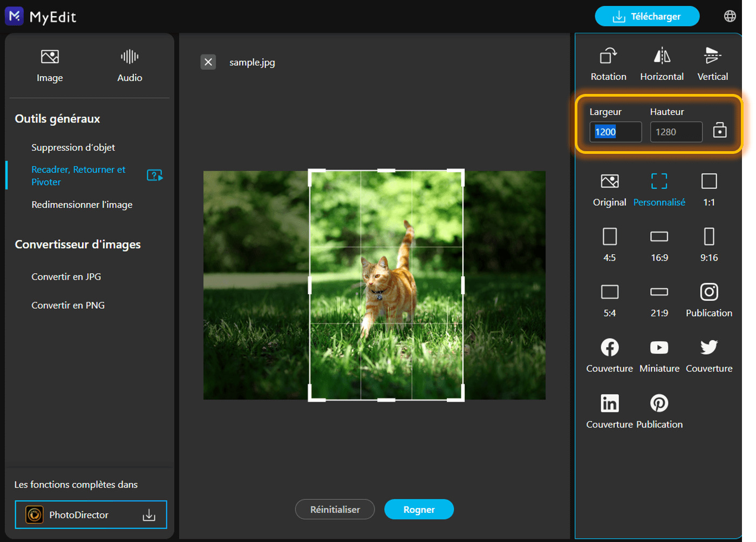756x542 pixels.
Task: Select the 1:1 crop ratio
Action: (709, 190)
